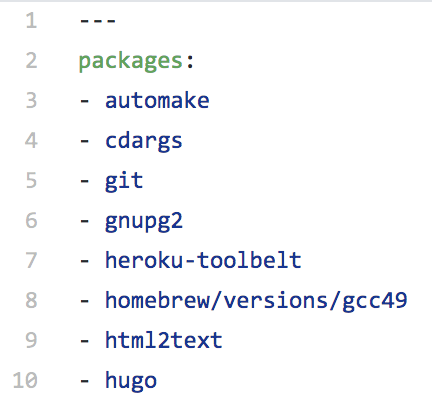
Task: Click line number 9 in gutter
Action: click(31, 341)
